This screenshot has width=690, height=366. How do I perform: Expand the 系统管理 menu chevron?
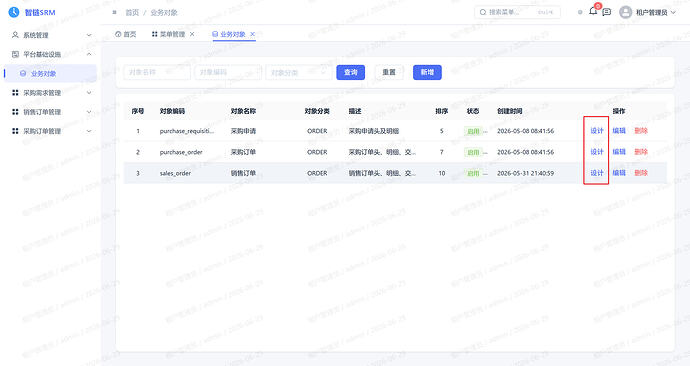pos(89,35)
